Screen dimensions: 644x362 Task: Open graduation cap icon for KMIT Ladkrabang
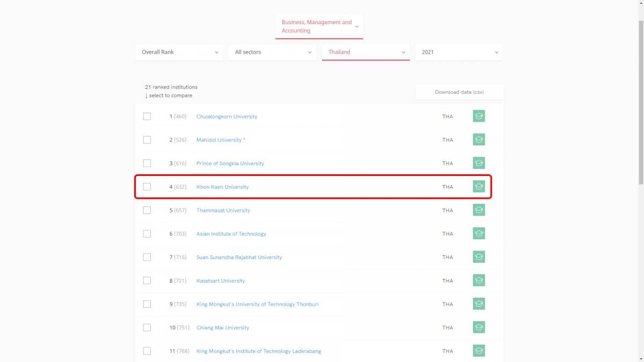479,351
